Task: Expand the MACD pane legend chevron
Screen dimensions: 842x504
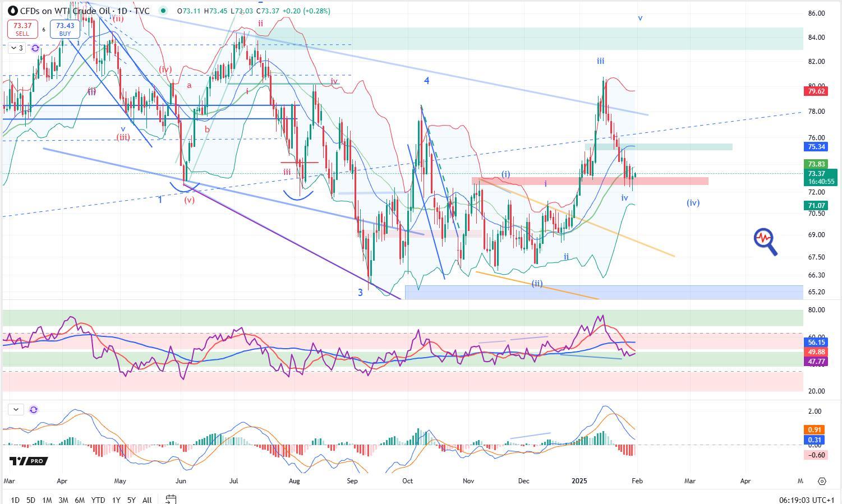Action: [16, 410]
